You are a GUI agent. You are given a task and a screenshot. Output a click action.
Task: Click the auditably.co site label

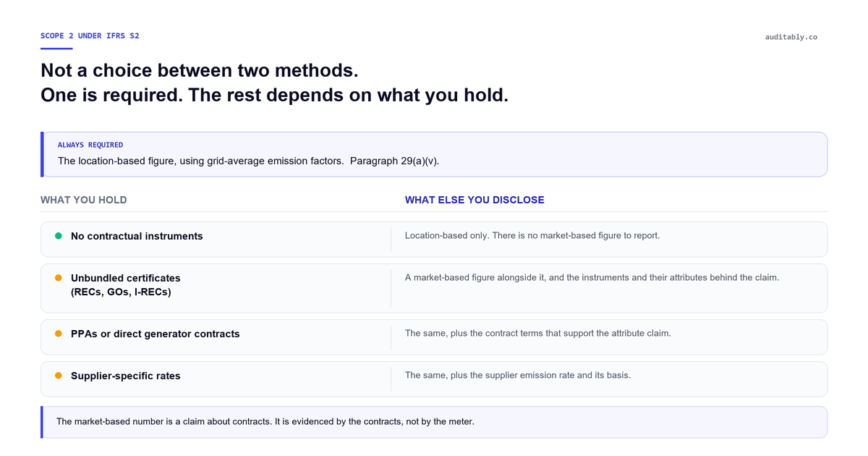(791, 37)
